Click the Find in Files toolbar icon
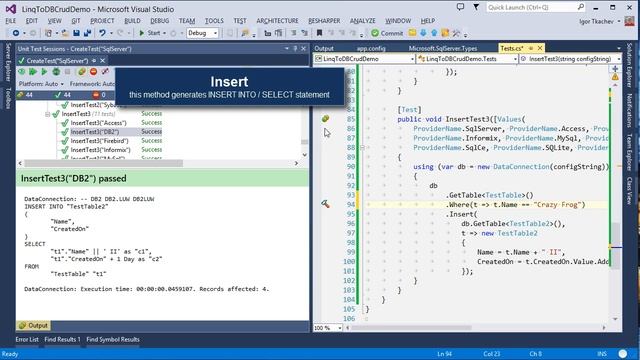 (x=245, y=33)
